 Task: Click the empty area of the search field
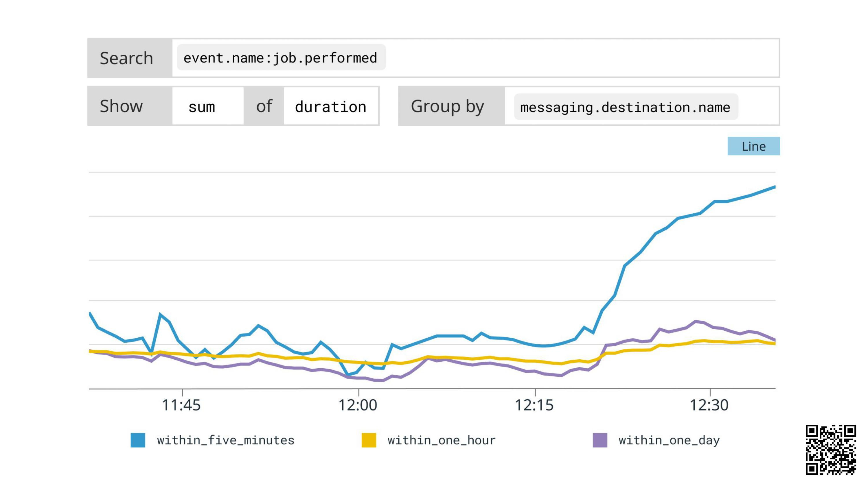coord(582,58)
